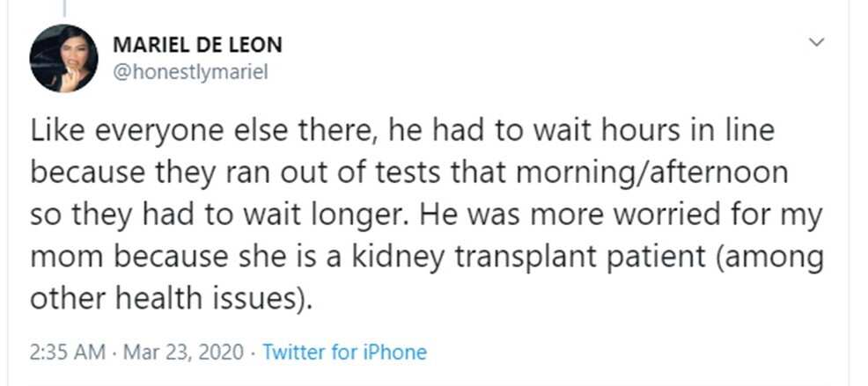Click the MARIEL DE LEON display name
The image size is (868, 386).
pyautogui.click(x=197, y=45)
